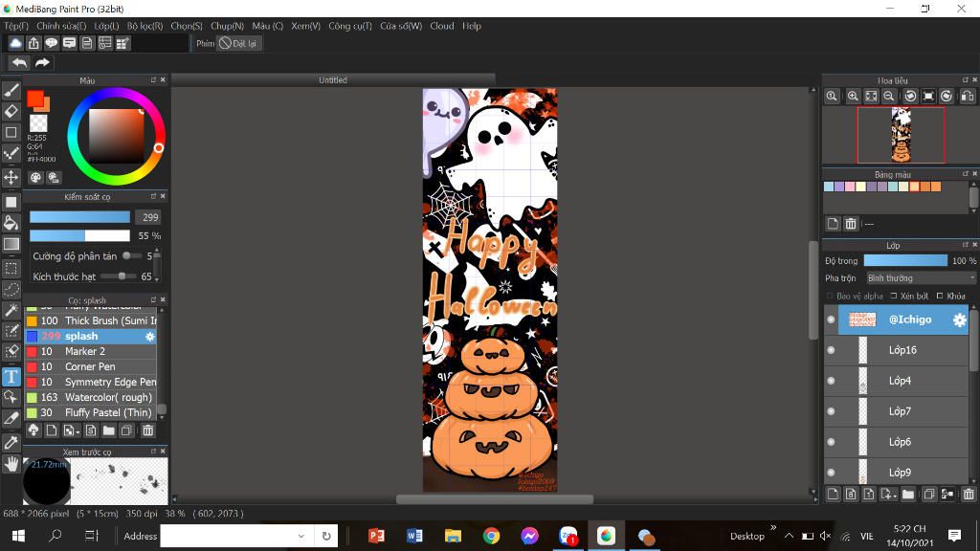Fit canvas to window in navigator
Viewport: 980px width, 551px height.
(871, 97)
